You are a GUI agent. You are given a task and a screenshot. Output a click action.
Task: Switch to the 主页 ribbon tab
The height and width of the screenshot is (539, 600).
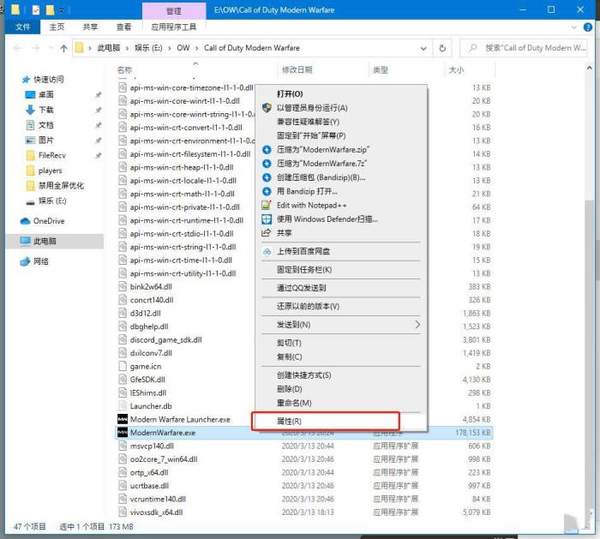tap(57, 27)
